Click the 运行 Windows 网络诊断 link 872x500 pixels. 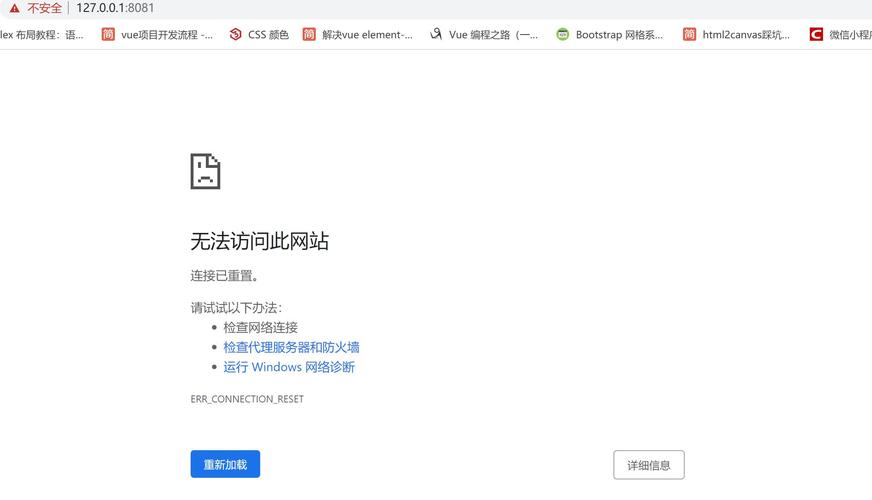tap(289, 367)
